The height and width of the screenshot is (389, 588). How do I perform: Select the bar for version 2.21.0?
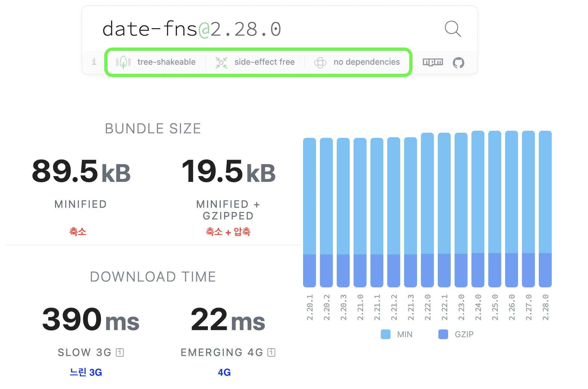tap(360, 212)
